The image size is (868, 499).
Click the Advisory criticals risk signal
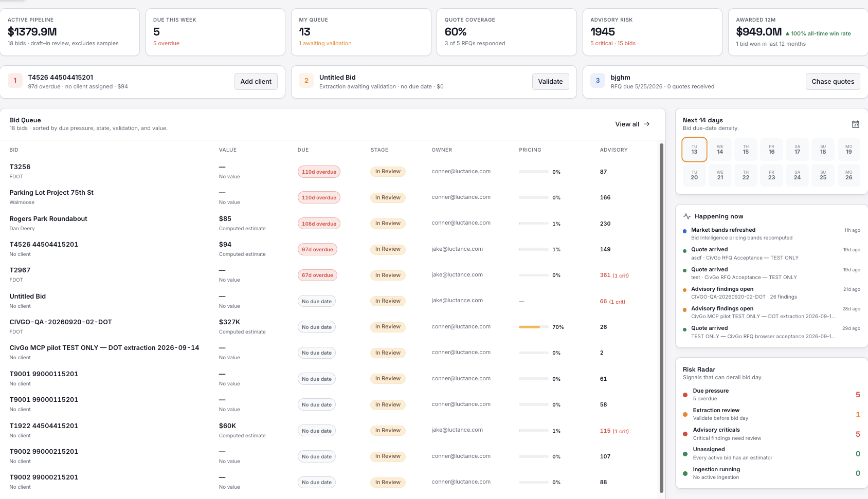(771, 434)
